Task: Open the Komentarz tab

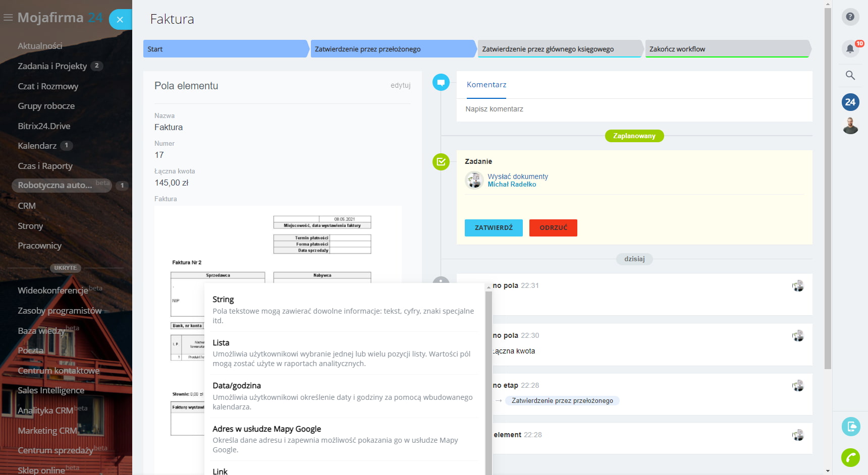Action: click(x=486, y=85)
